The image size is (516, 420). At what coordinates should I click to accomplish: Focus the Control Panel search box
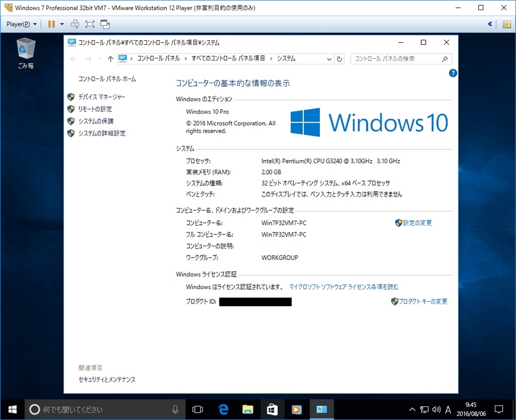pos(401,59)
